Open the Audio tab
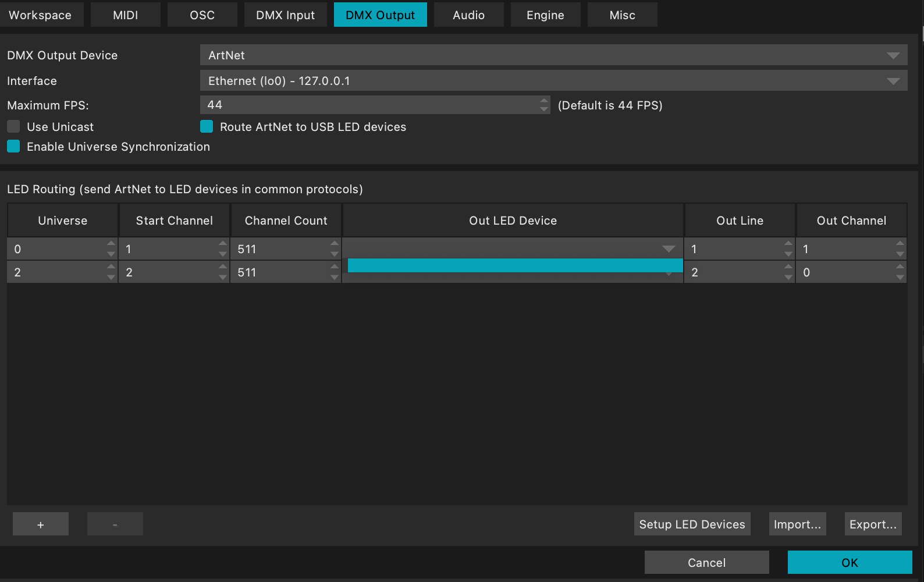Screen dimensions: 924x582 468,15
